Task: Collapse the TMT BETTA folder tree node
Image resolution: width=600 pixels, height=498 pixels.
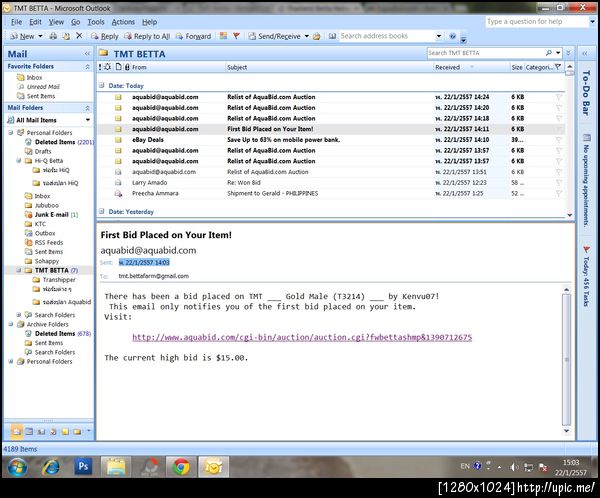Action: click(18, 270)
